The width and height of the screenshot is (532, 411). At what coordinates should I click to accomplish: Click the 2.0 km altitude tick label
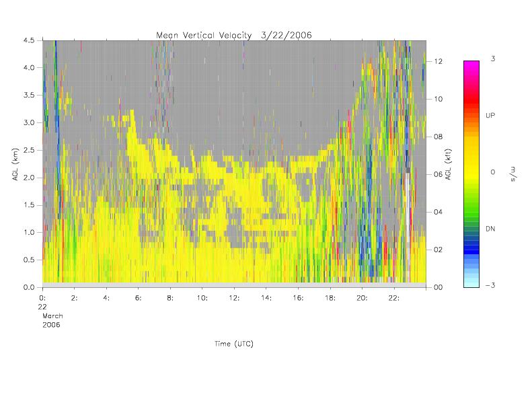(x=29, y=178)
